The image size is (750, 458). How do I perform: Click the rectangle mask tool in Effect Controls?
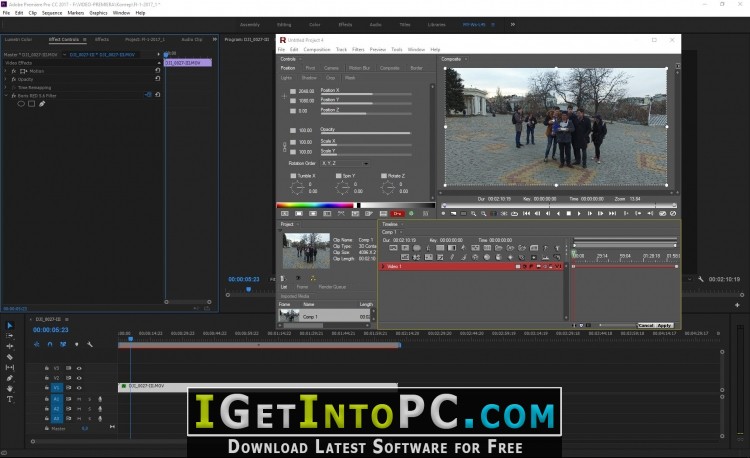click(32, 104)
